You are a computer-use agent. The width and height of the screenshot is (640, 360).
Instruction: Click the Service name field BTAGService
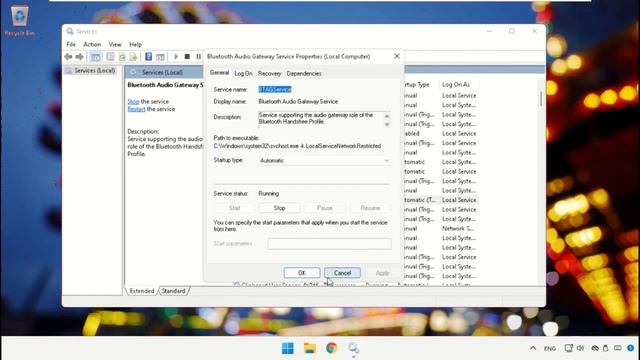tap(275, 89)
